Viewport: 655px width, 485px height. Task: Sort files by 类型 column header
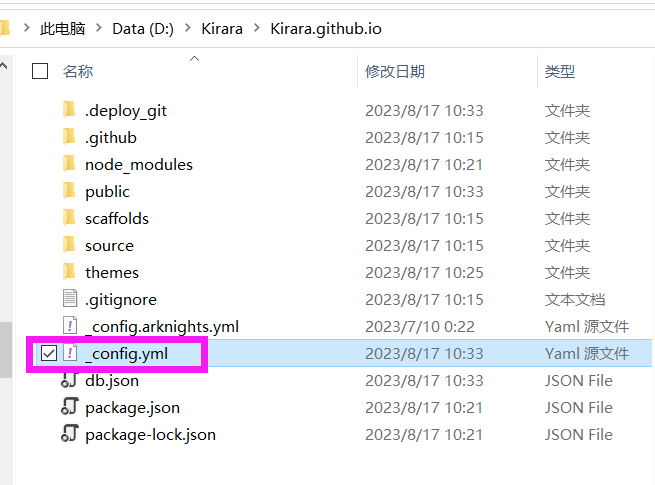(559, 71)
